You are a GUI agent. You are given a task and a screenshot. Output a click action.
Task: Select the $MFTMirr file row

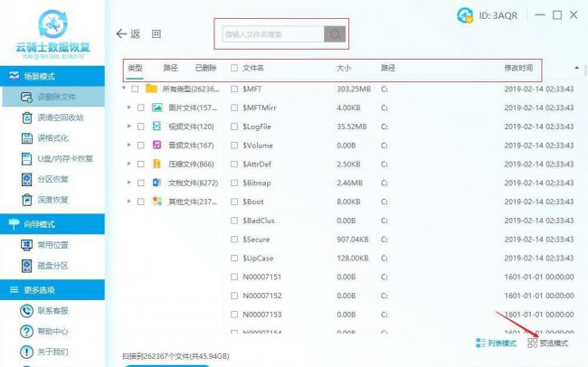[402, 108]
